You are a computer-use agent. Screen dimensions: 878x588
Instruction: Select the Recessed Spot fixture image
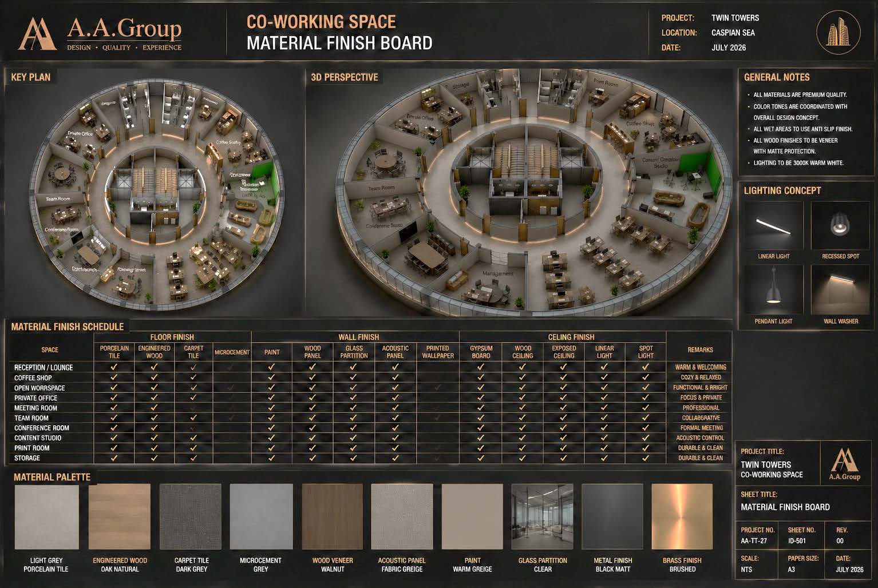(x=840, y=225)
